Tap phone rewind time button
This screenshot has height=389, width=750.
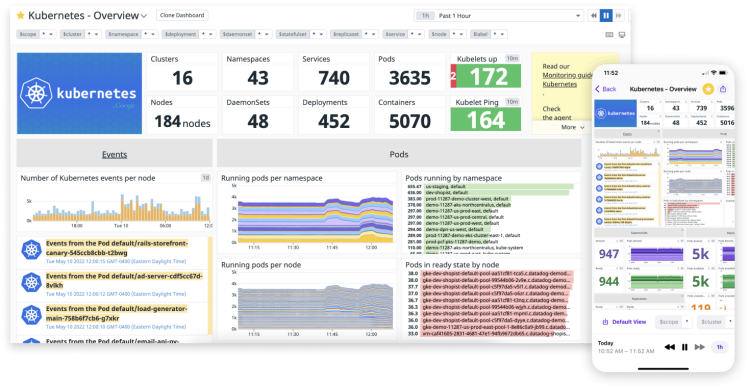[670, 347]
